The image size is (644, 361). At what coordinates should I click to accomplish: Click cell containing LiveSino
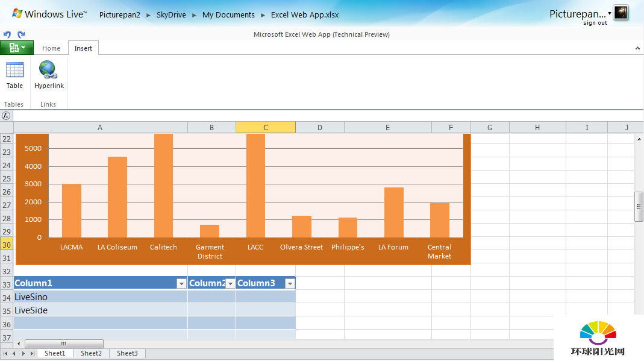point(101,297)
